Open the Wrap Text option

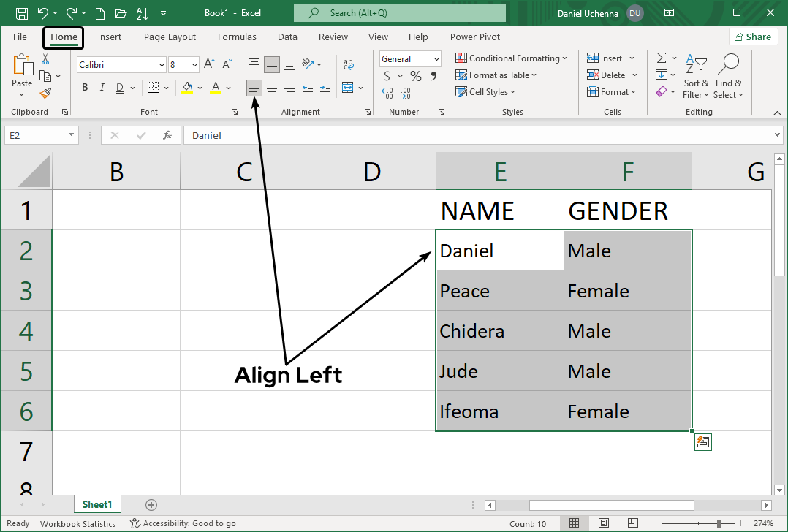(x=349, y=64)
